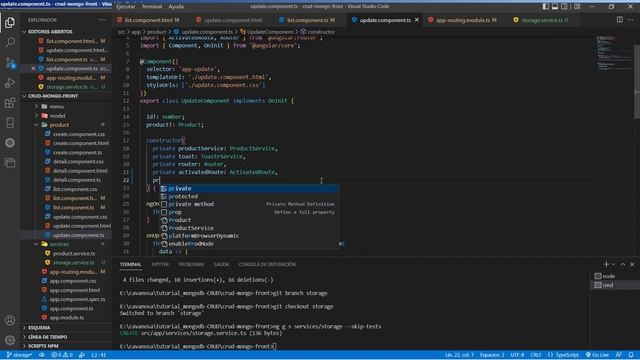Expand the LÍNEA DE TIEMPO section
The width and height of the screenshot is (640, 360).
[x=48, y=337]
